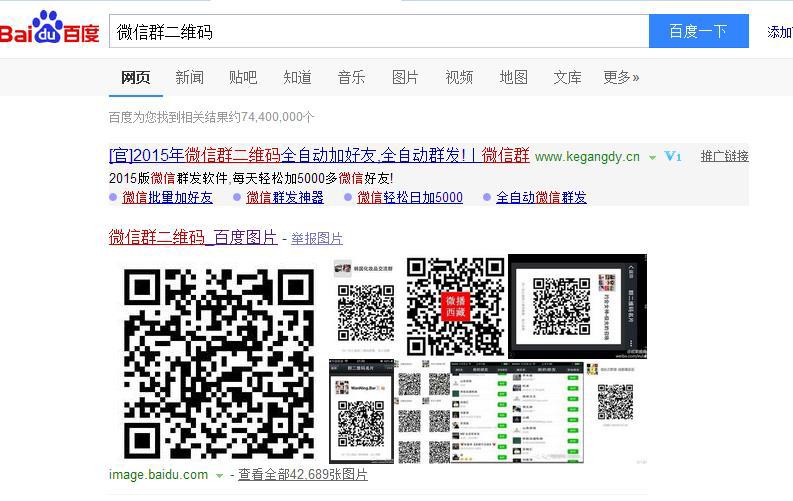Screen dimensions: 793x501
Task: Open the thumbnail with six small QR codes
Action: [x=423, y=412]
